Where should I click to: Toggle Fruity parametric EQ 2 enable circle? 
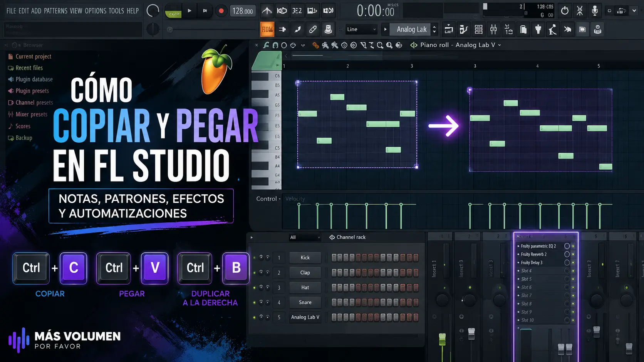[567, 246]
